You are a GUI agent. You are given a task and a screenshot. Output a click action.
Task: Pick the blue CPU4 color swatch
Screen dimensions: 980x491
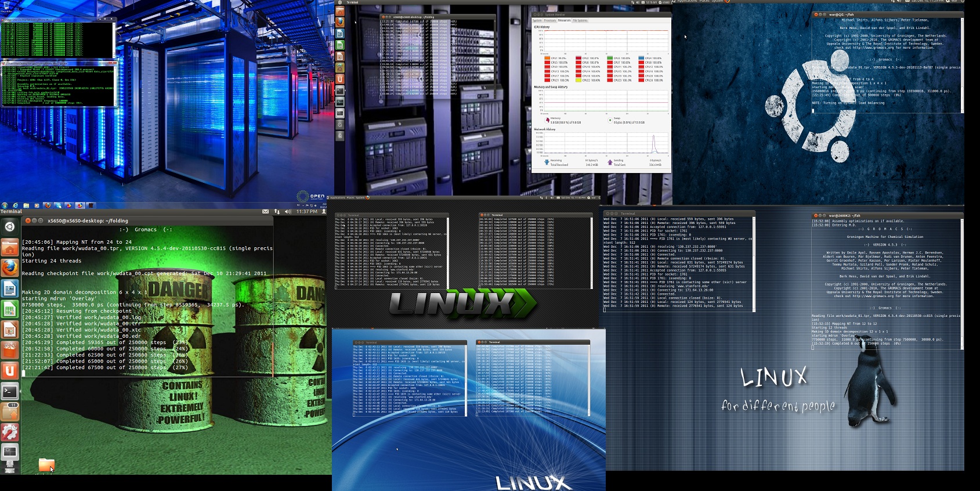click(641, 58)
